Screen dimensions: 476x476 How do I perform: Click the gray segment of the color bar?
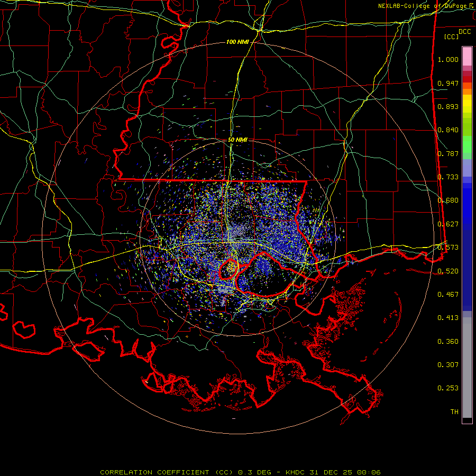click(467, 368)
